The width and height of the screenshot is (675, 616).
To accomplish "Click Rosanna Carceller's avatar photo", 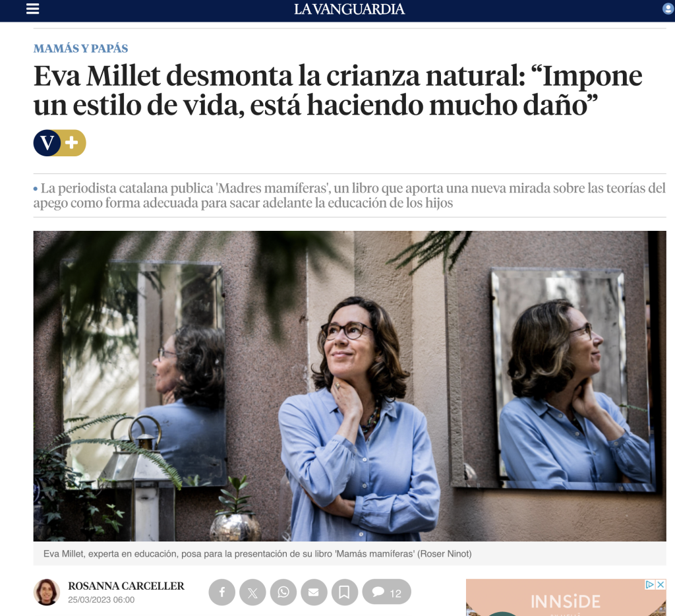I will click(47, 592).
